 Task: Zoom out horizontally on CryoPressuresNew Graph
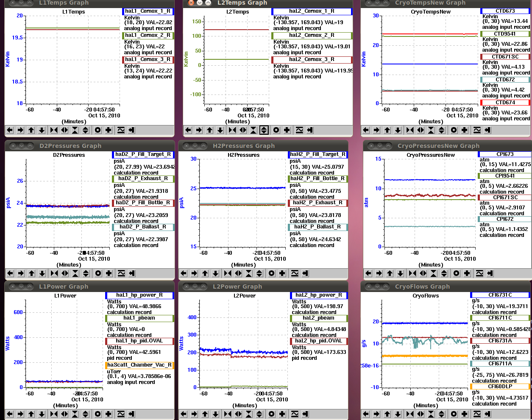tap(423, 273)
